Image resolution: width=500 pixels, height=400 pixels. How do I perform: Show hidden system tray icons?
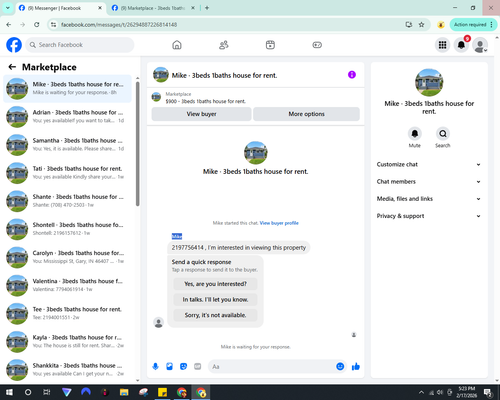(422, 392)
